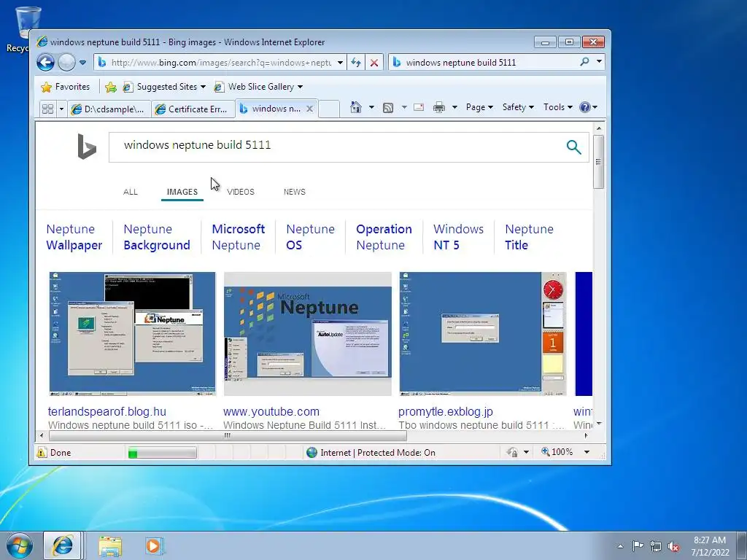The image size is (747, 560).
Task: Open the Windows Start orb
Action: click(20, 545)
